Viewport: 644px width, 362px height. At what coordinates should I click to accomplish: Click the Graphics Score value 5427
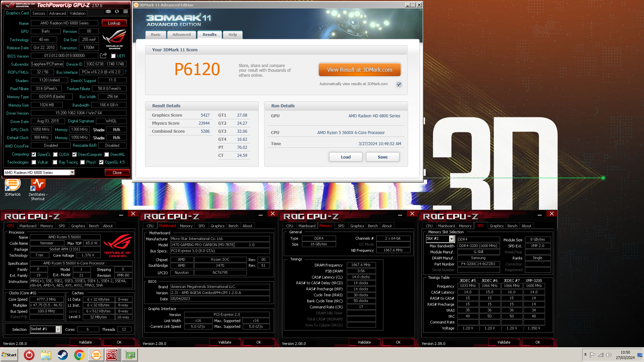point(205,115)
